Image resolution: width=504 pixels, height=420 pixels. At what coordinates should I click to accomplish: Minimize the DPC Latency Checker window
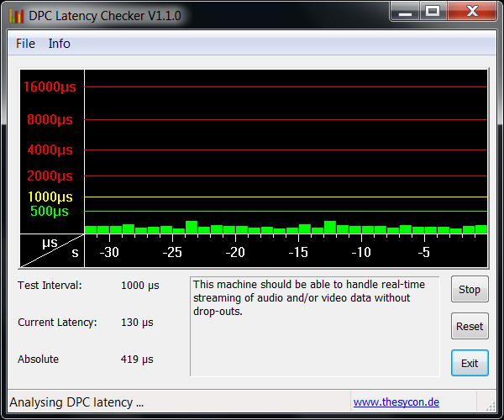tap(405, 11)
